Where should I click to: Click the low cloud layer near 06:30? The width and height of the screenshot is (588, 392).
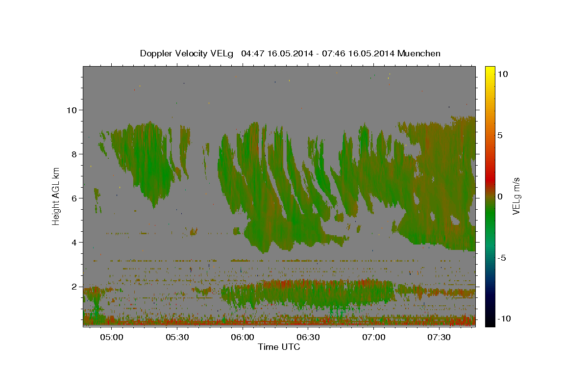coord(308,294)
